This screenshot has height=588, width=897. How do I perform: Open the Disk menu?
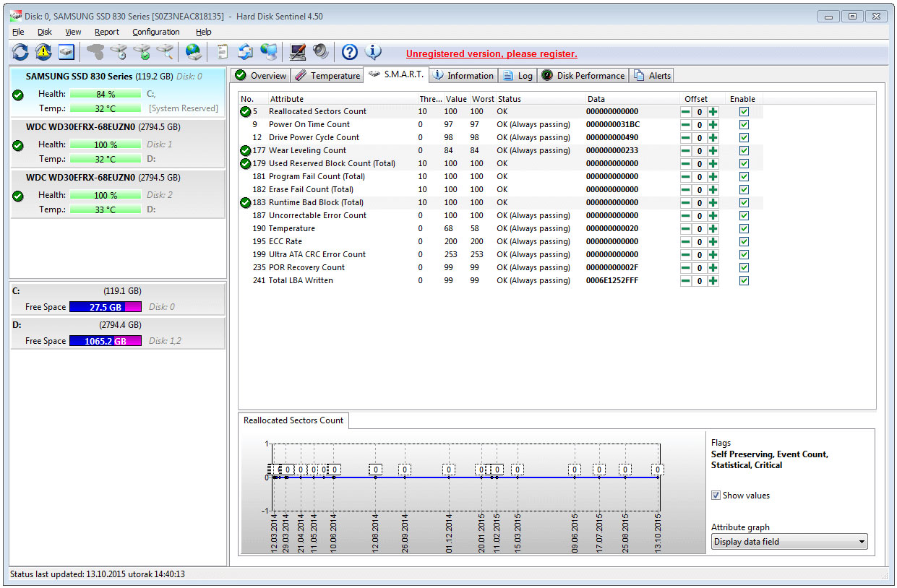point(45,32)
